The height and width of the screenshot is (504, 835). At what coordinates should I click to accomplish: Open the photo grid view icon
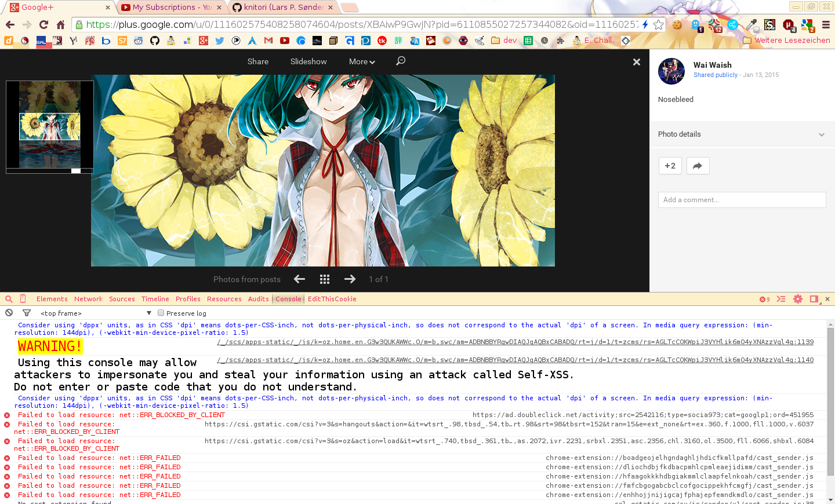point(325,279)
